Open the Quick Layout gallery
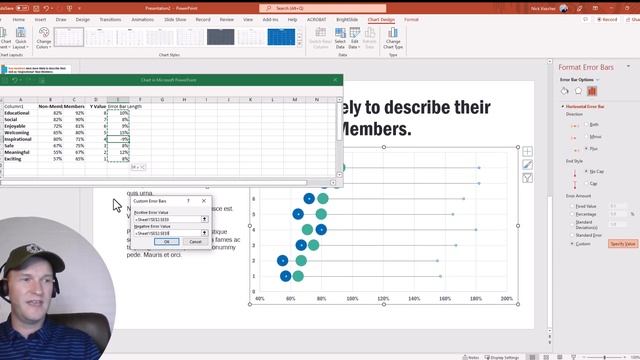The height and width of the screenshot is (360, 640). click(x=21, y=38)
